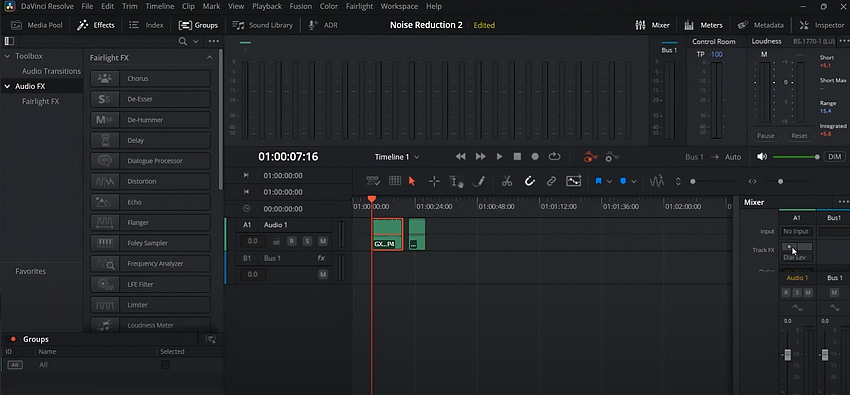Collapse the Fairlight FX list header
The width and height of the screenshot is (850, 395).
tap(209, 57)
